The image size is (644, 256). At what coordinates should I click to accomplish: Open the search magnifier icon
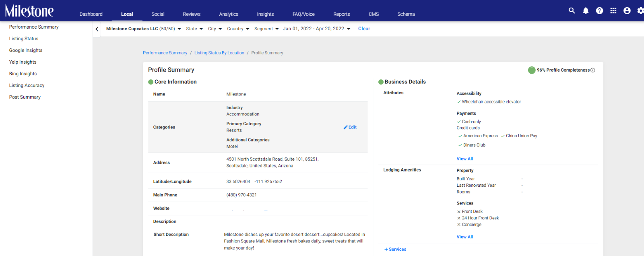click(x=572, y=10)
